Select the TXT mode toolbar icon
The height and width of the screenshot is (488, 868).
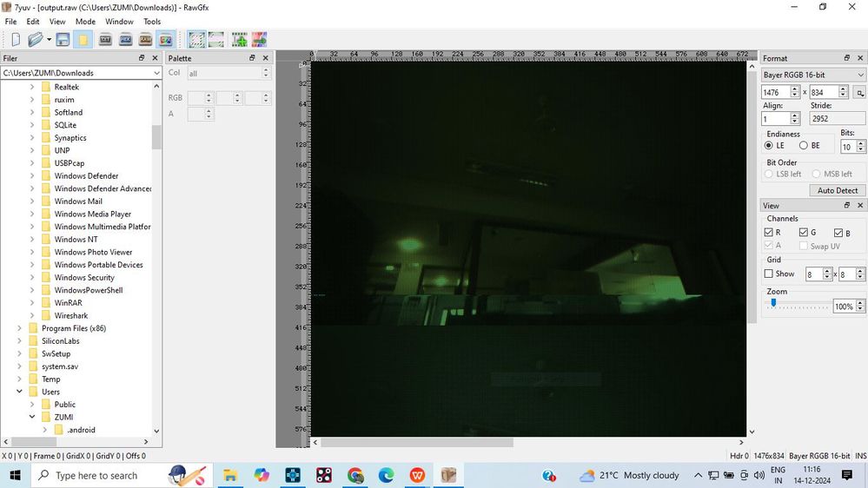(105, 39)
